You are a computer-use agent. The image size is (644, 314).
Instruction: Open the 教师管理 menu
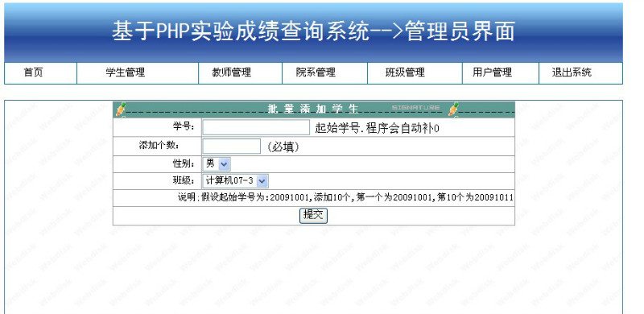tap(231, 72)
